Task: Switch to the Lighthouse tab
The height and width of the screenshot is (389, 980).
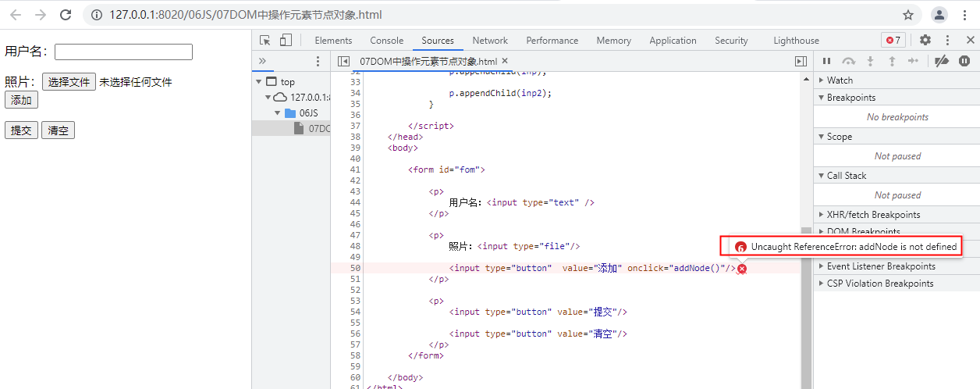Action: 796,41
